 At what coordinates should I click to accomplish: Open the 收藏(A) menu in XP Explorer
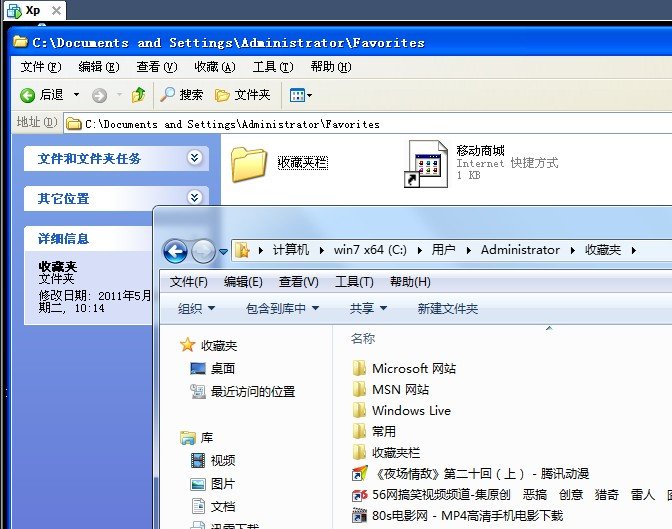pyautogui.click(x=215, y=67)
